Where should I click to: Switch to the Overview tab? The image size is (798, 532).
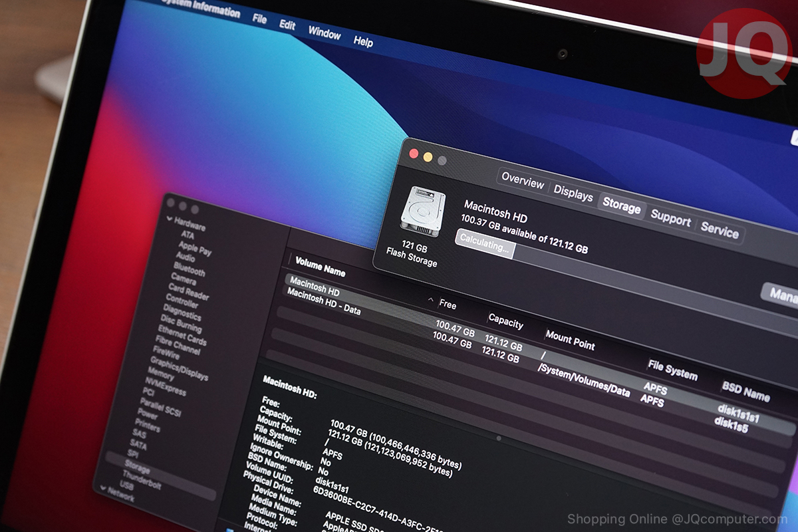click(x=523, y=179)
